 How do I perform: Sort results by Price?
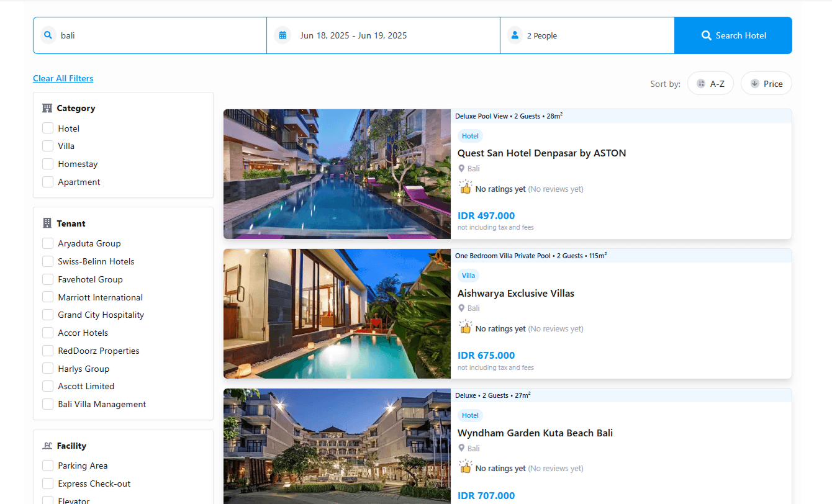(766, 84)
